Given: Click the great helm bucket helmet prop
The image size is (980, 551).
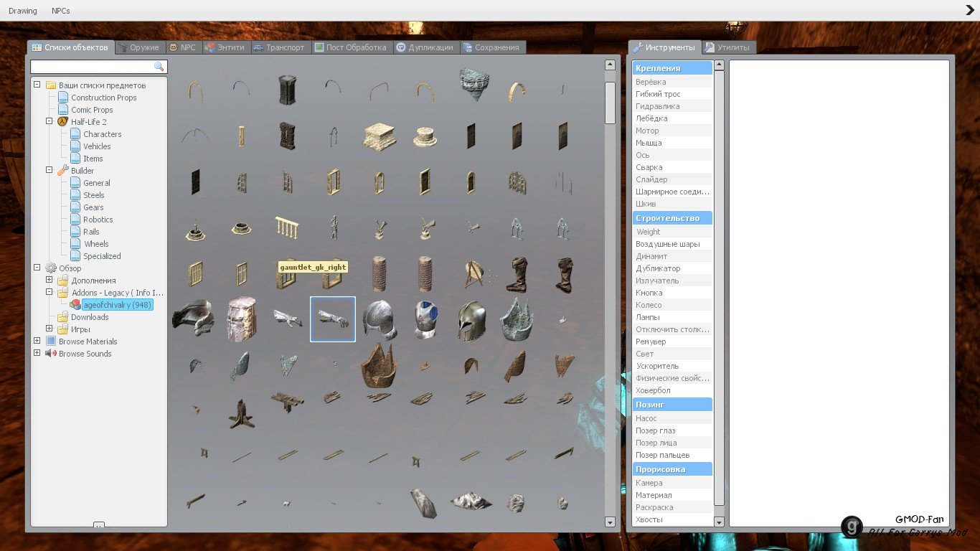Looking at the screenshot, I should 240,319.
